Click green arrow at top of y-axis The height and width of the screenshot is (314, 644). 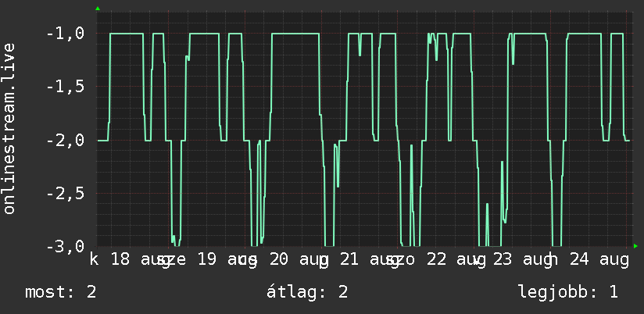[x=98, y=9]
